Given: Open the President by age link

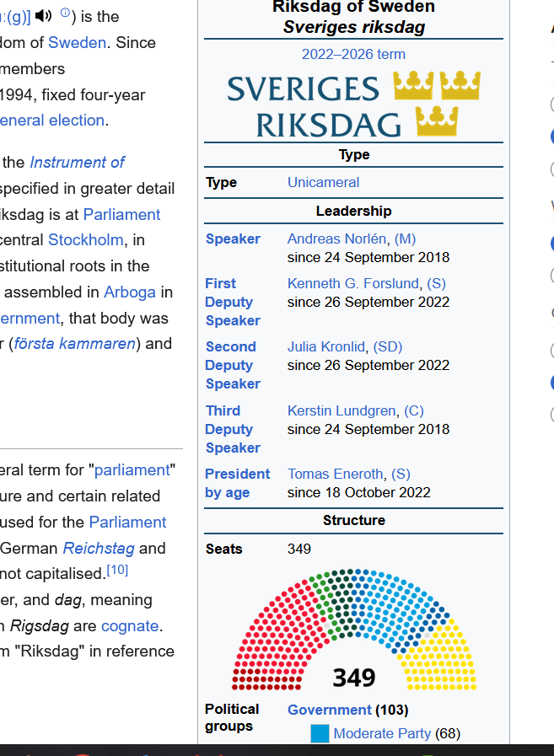Looking at the screenshot, I should pyautogui.click(x=238, y=483).
